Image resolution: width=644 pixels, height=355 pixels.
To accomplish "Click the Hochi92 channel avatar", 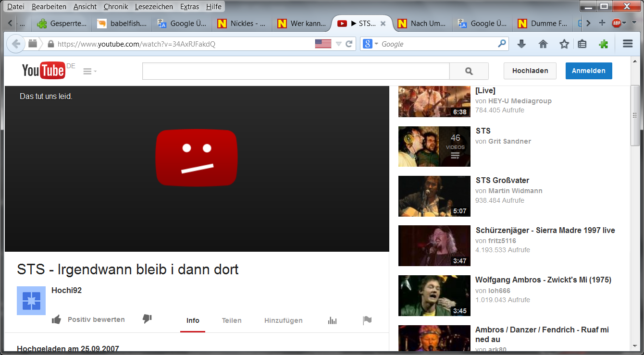I will 31,301.
